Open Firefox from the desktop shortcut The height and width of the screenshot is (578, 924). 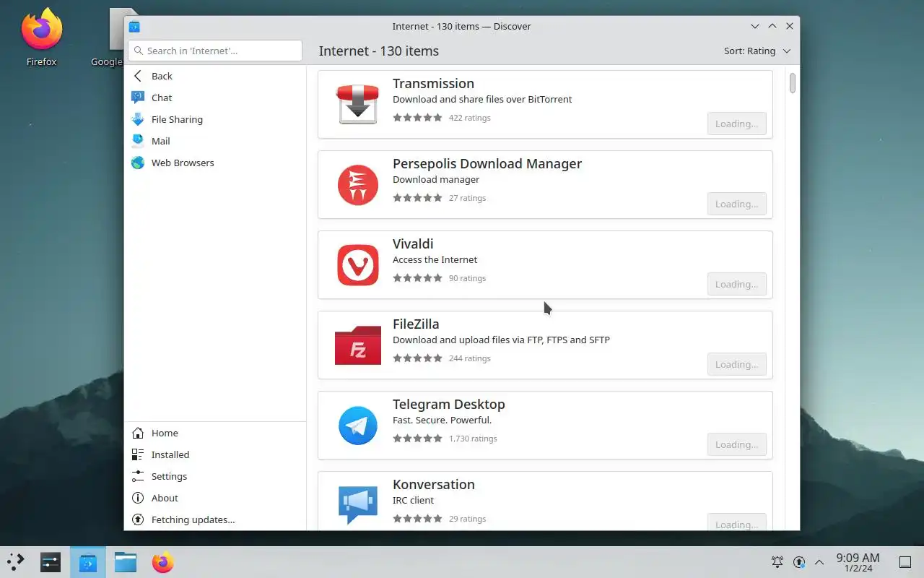point(42,36)
